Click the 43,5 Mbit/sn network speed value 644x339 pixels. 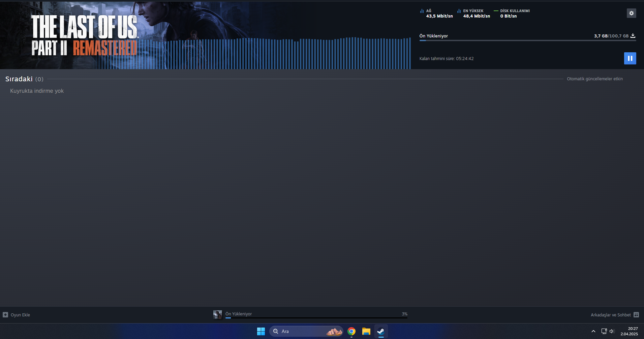(439, 16)
